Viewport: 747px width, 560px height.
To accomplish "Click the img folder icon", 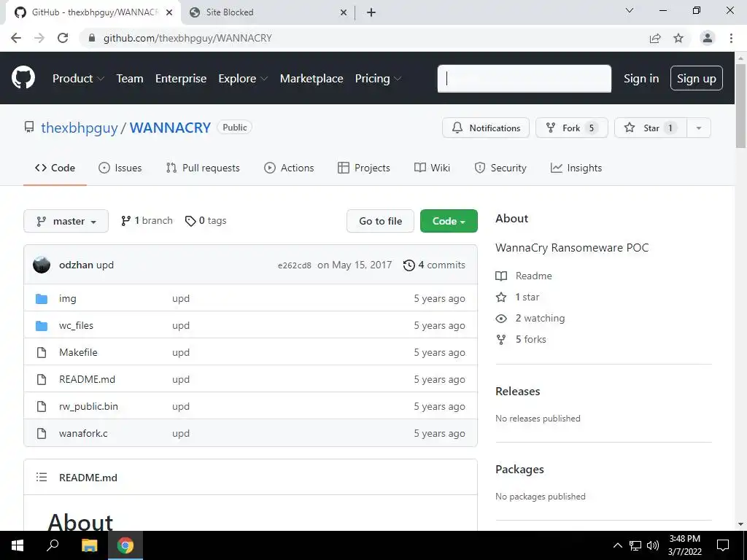I will [42, 298].
